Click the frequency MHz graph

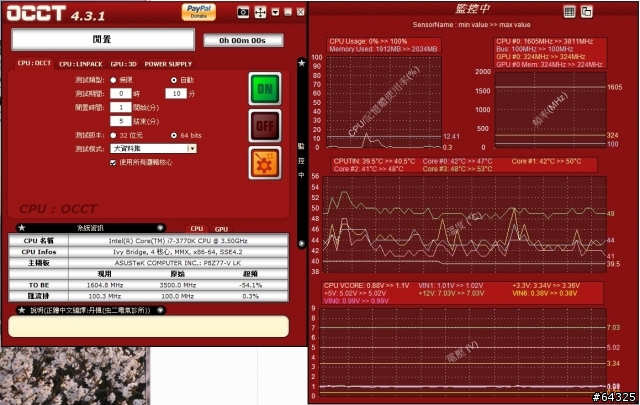coord(550,109)
